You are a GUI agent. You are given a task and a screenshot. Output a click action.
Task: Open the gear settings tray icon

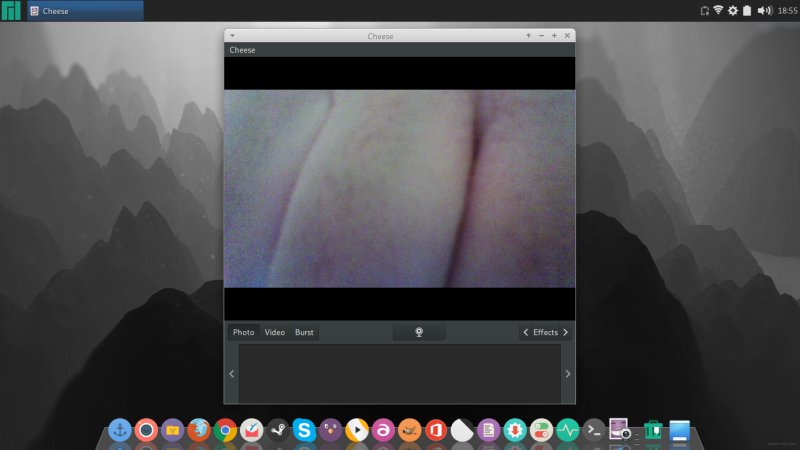(x=733, y=10)
